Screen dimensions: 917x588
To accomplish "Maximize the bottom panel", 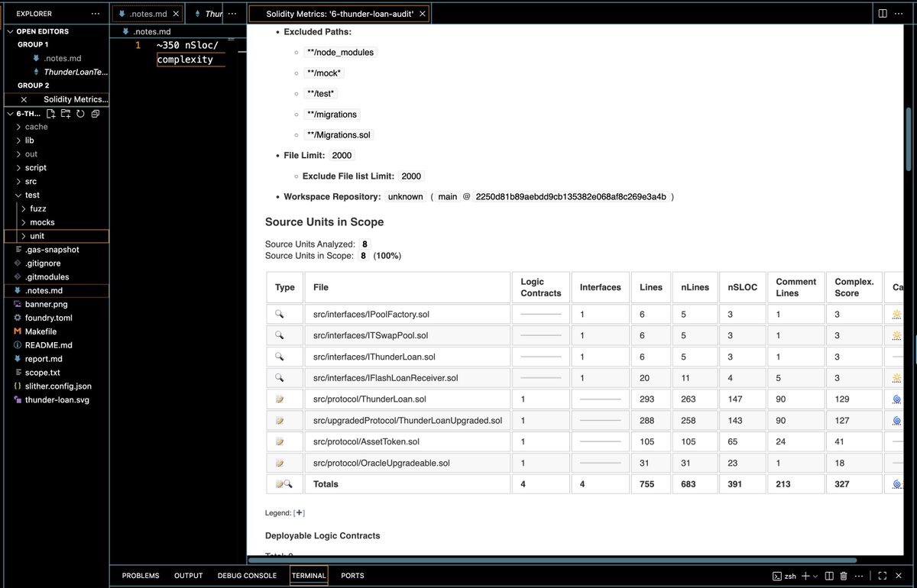I will click(882, 576).
